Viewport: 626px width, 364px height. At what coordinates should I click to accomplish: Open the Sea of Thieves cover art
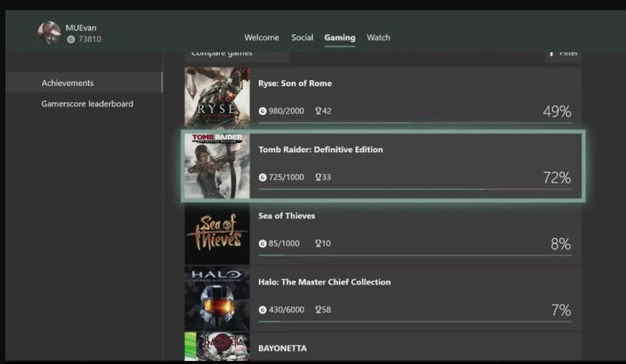point(218,234)
